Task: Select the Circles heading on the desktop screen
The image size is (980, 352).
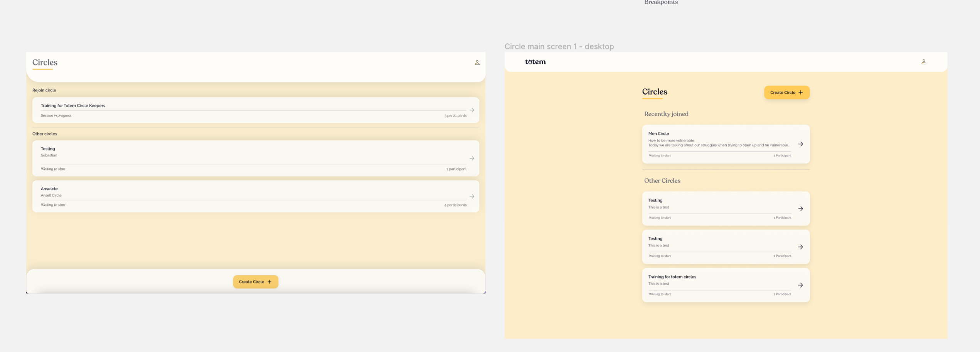Action: click(x=654, y=92)
